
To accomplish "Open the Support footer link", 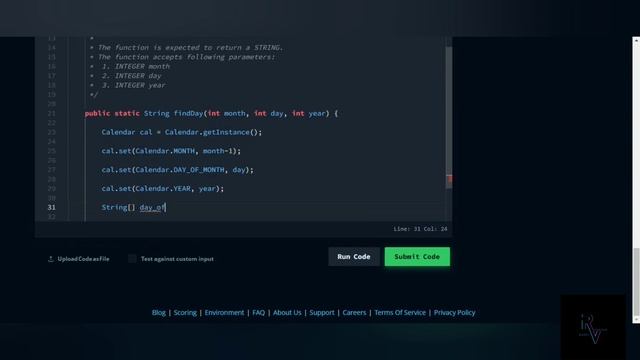I will (x=322, y=313).
